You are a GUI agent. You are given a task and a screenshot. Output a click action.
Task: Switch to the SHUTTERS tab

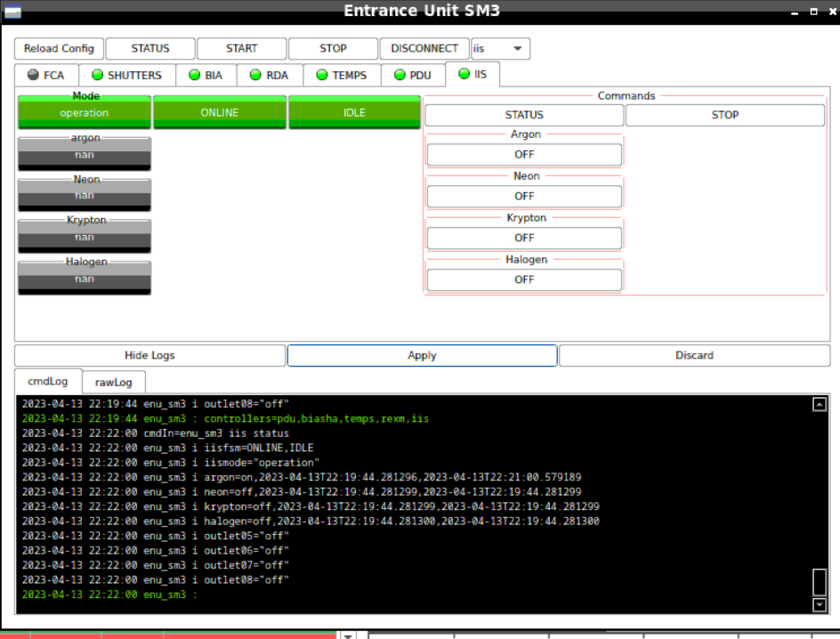pyautogui.click(x=126, y=76)
